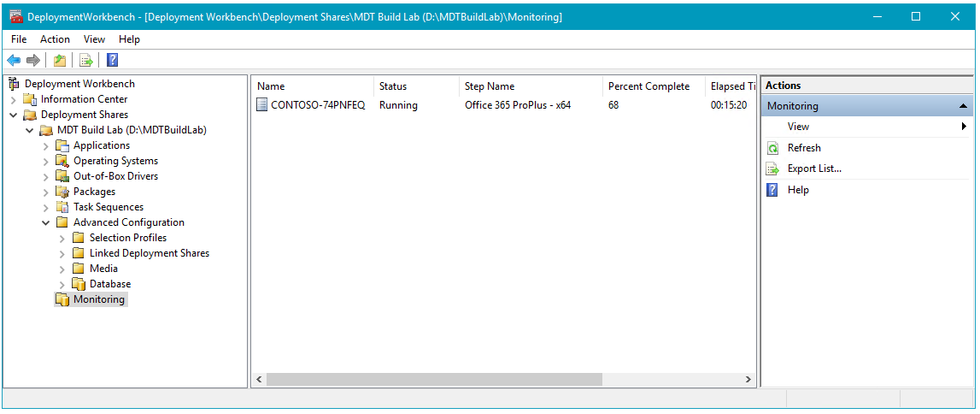Select Task Sequences in tree
The width and height of the screenshot is (980, 414).
coord(108,207)
